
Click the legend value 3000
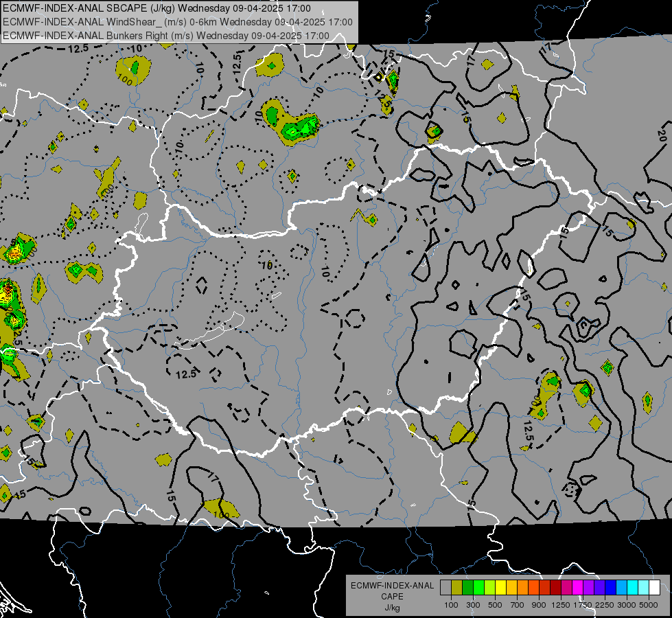[x=627, y=605]
